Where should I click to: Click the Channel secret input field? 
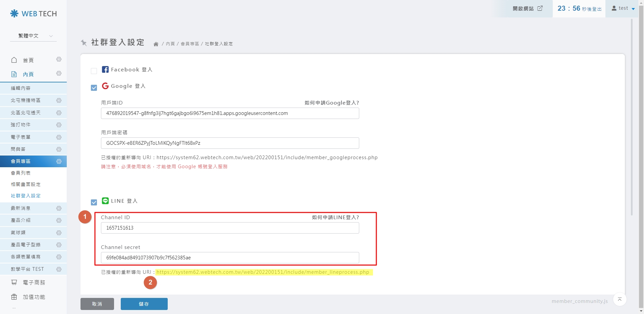230,258
